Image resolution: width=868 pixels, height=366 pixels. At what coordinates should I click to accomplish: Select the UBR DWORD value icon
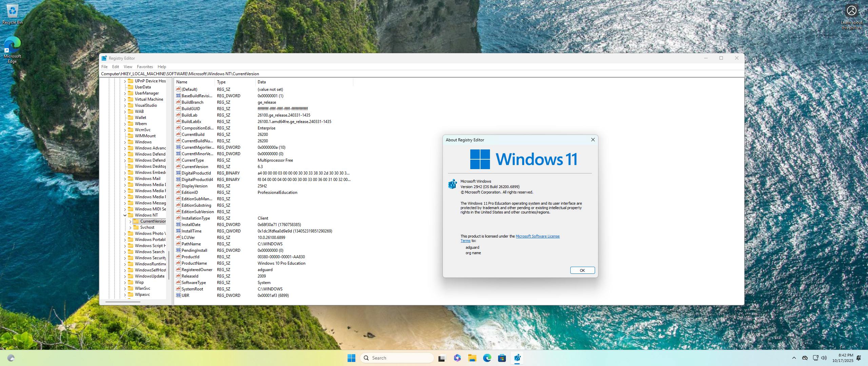pyautogui.click(x=178, y=295)
